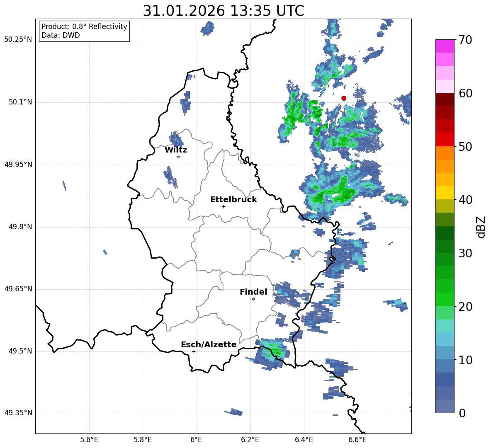
Task: Click the Findel station cross marker
Action: click(x=253, y=299)
